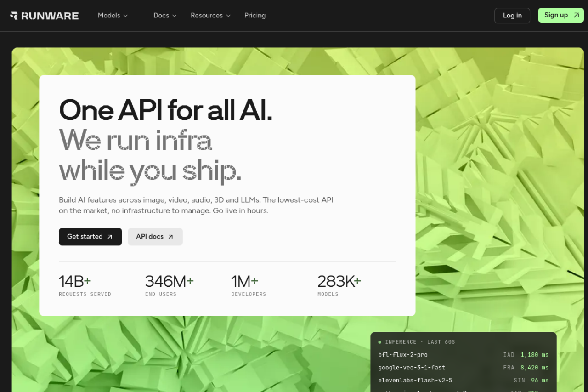Click the 'Build AI features' description paragraph
This screenshot has width=588, height=392.
(196, 205)
